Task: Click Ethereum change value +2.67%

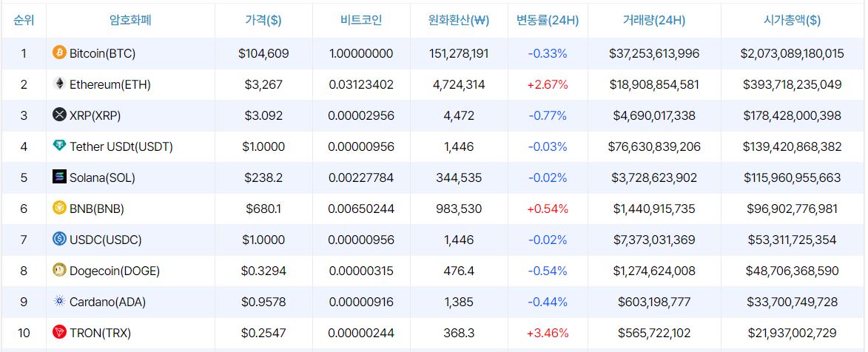Action: tap(548, 85)
